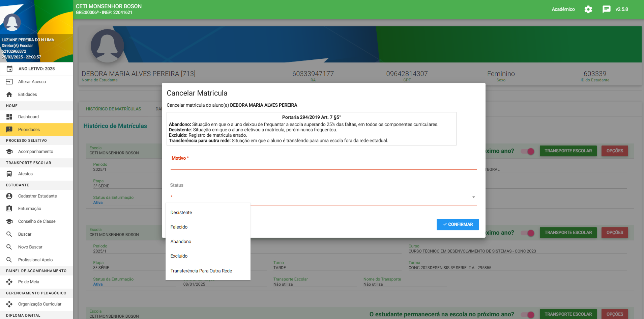Click the Alterar Acesso login icon
Viewport: 644px width, 319px height.
click(9, 82)
